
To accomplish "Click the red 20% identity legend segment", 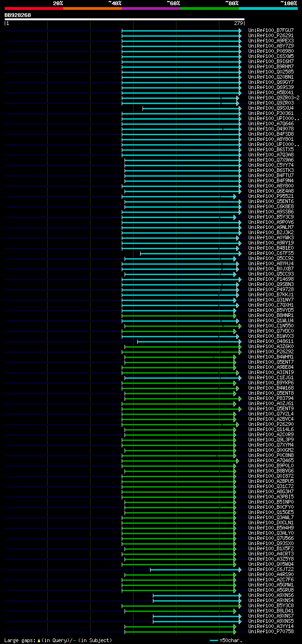I will (x=34, y=8).
